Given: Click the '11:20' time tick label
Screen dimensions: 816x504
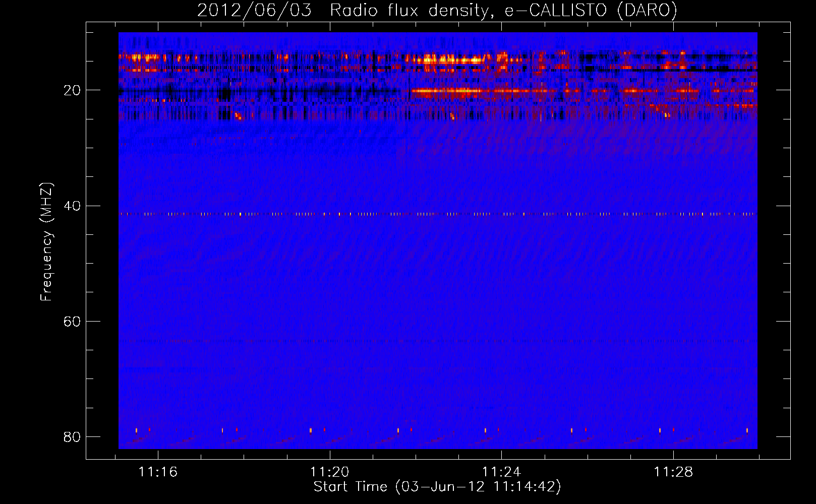Looking at the screenshot, I should click(329, 472).
